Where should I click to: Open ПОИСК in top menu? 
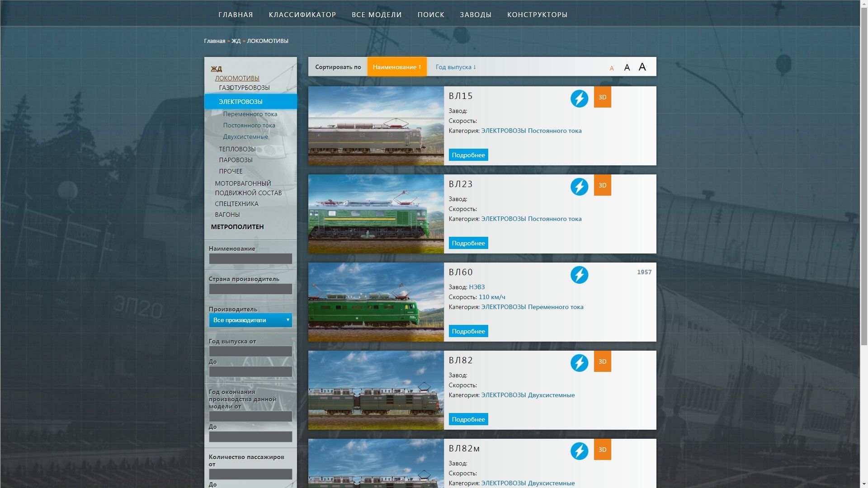[x=431, y=14]
